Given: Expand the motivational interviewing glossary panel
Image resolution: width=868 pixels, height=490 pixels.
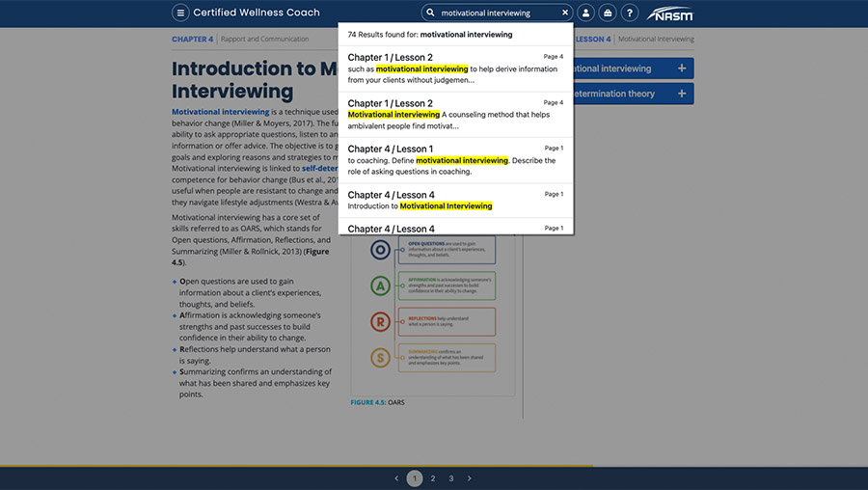Looking at the screenshot, I should 634,68.
